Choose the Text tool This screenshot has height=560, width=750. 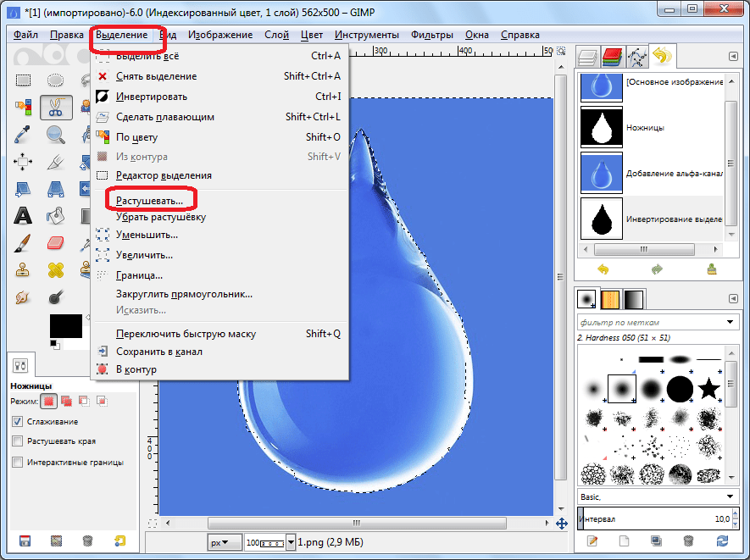[23, 216]
